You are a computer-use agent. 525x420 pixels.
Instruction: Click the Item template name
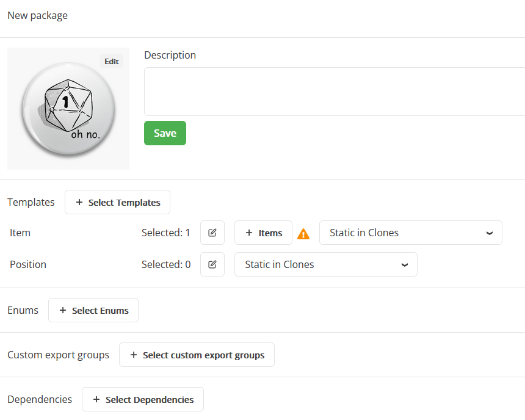point(20,233)
